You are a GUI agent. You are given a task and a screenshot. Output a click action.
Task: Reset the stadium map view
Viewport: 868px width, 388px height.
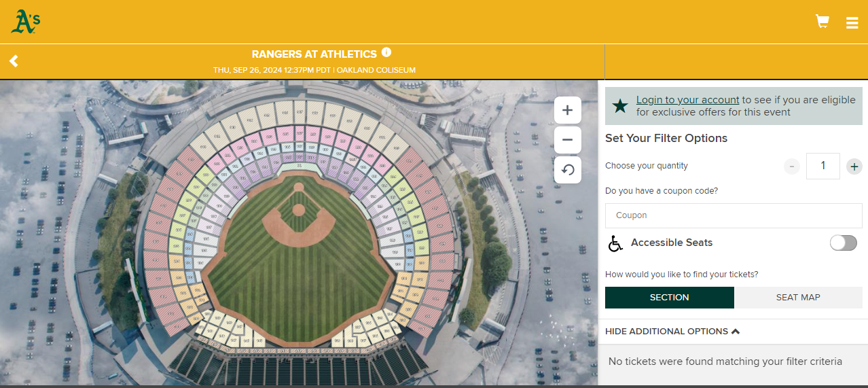point(568,170)
